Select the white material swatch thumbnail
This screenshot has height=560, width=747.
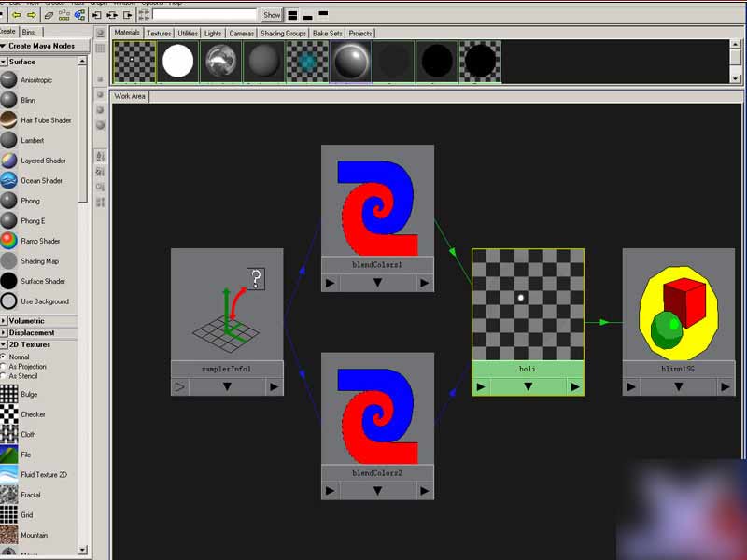pyautogui.click(x=177, y=62)
